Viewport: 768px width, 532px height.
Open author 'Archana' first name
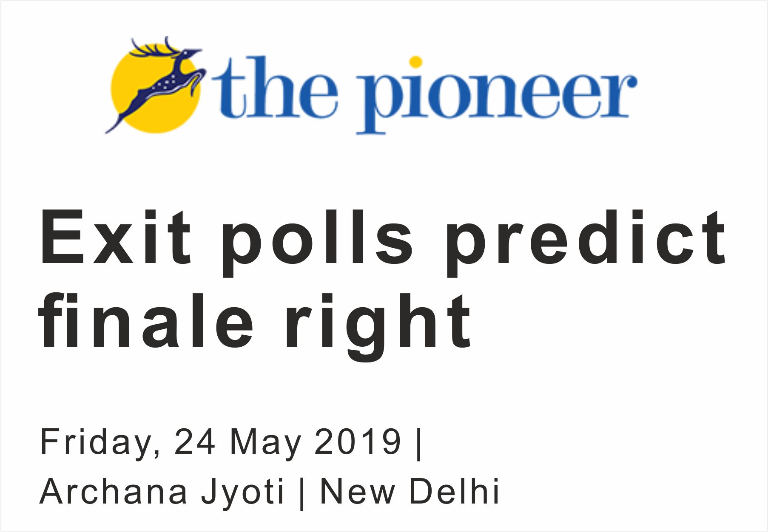tap(114, 492)
